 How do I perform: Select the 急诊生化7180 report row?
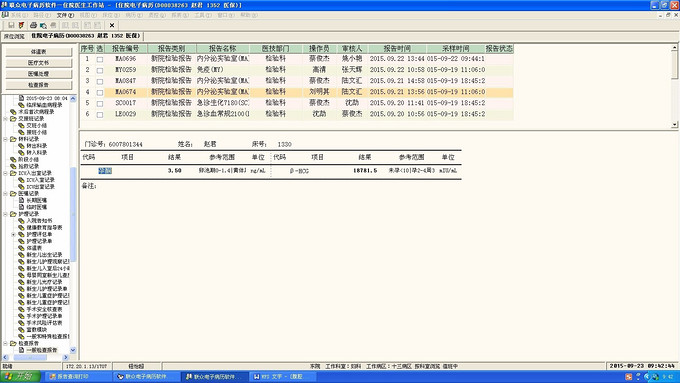click(x=297, y=103)
